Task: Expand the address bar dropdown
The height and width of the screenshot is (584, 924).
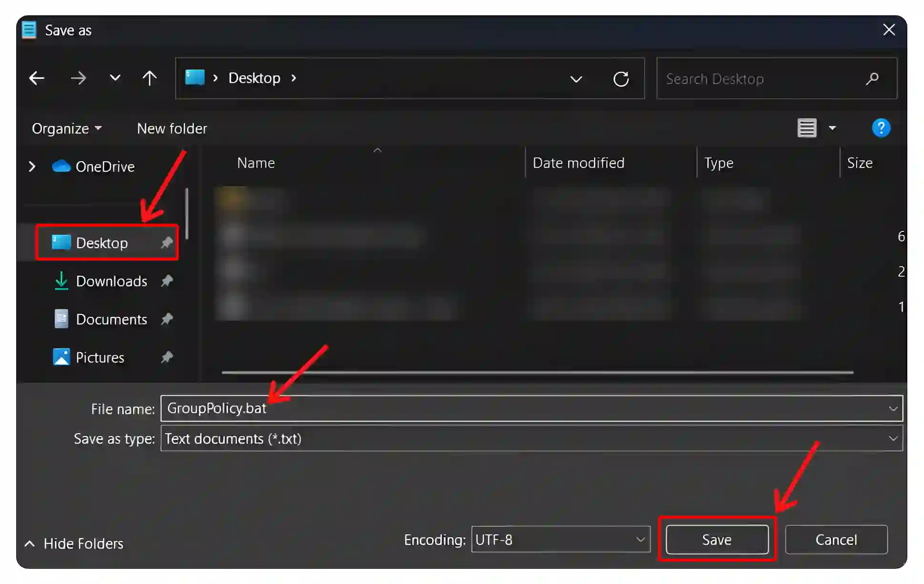Action: [x=576, y=78]
